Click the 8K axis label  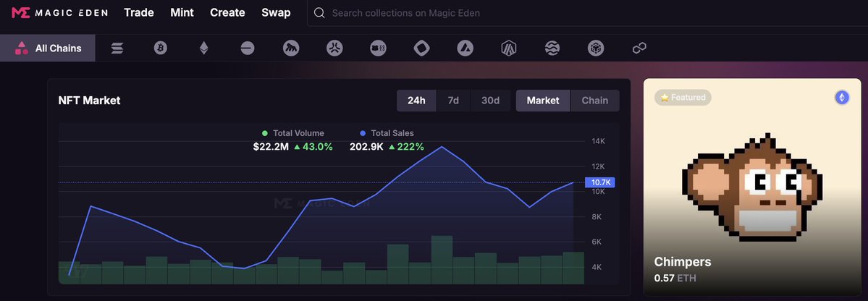click(x=597, y=217)
